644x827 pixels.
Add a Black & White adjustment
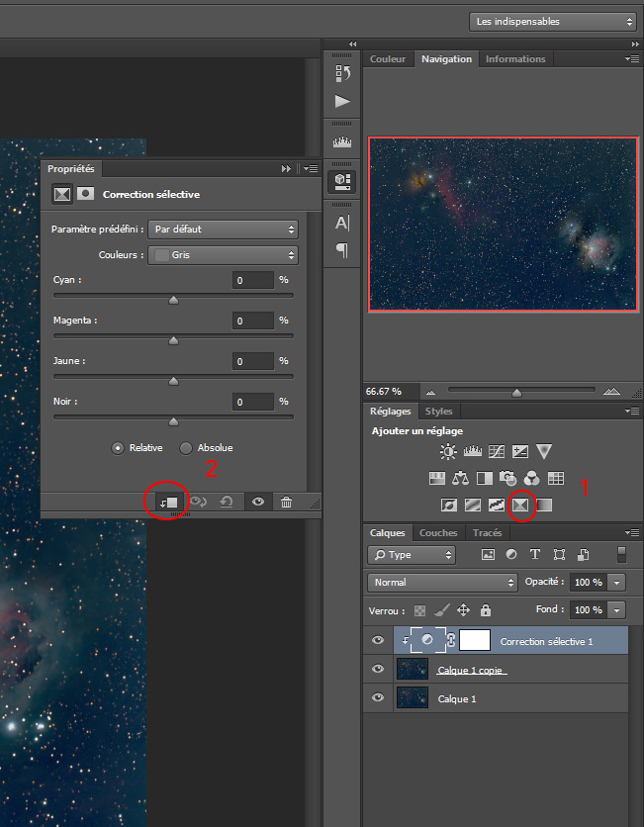click(484, 479)
